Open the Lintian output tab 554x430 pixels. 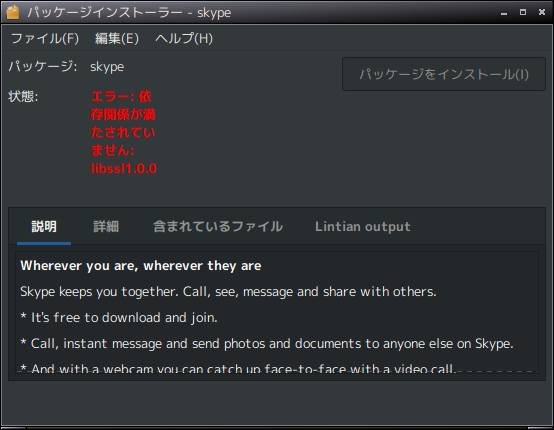[363, 226]
